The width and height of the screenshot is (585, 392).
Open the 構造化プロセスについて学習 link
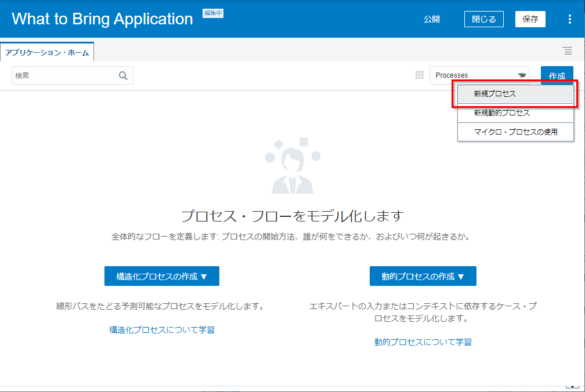click(162, 330)
